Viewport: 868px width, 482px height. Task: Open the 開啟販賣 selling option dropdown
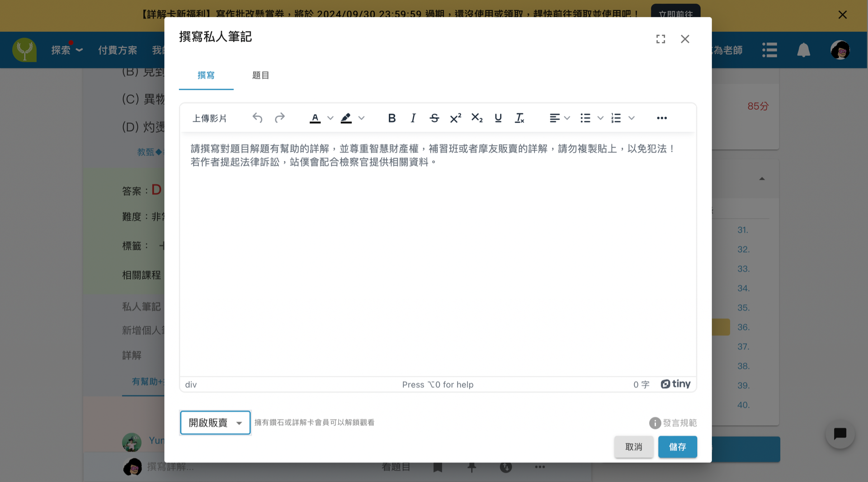point(215,423)
